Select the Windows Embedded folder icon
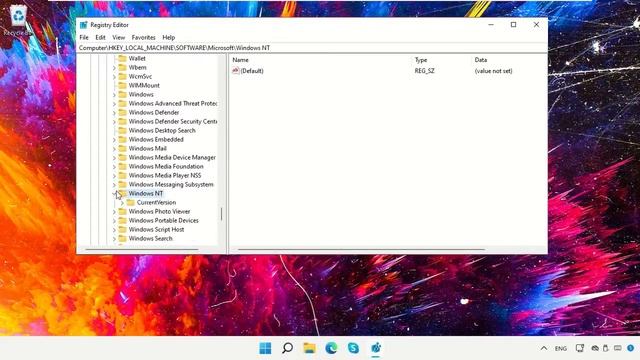The width and height of the screenshot is (640, 360). pyautogui.click(x=122, y=139)
